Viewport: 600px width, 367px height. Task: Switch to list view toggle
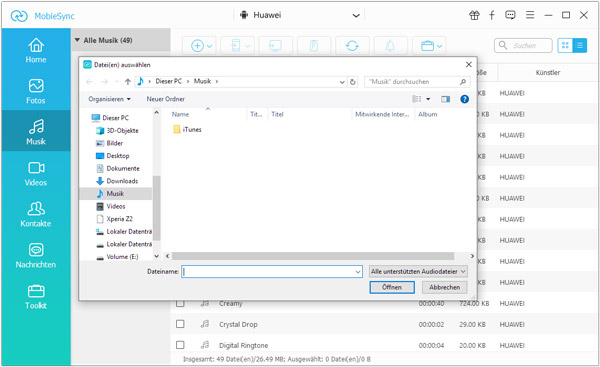[x=580, y=46]
